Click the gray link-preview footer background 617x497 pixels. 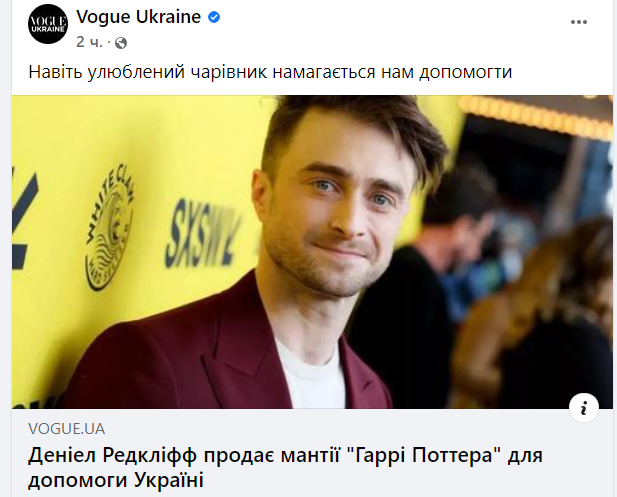(312, 453)
